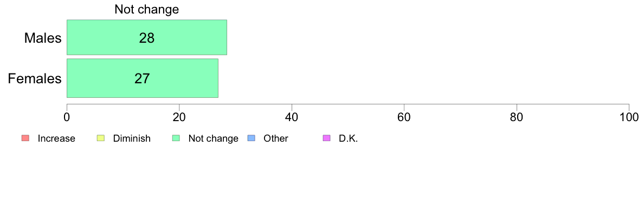Click the red Increase legend swatch
Viewport: 644px width, 199px height.
(25, 138)
